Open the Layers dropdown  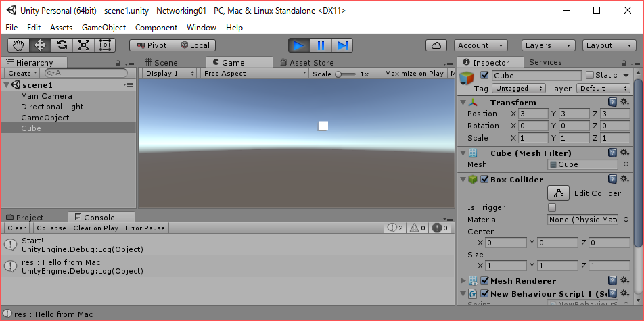[548, 45]
